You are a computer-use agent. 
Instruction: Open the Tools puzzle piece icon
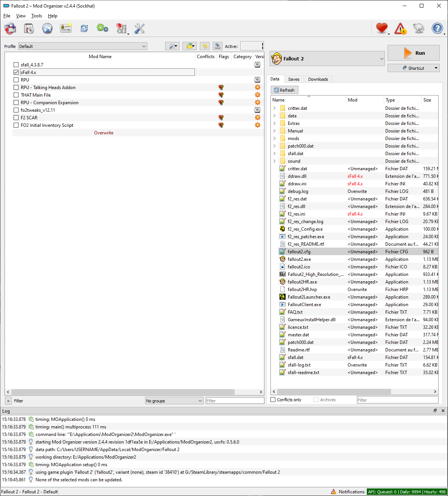[121, 28]
